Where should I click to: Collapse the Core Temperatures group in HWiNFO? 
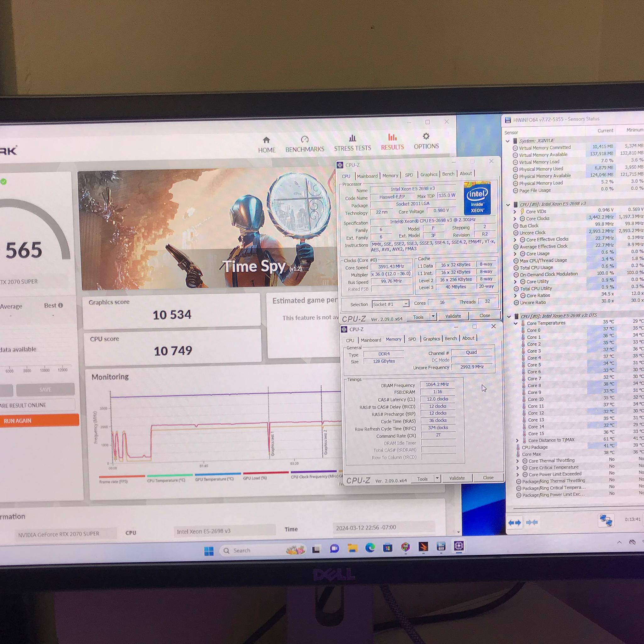(x=516, y=323)
